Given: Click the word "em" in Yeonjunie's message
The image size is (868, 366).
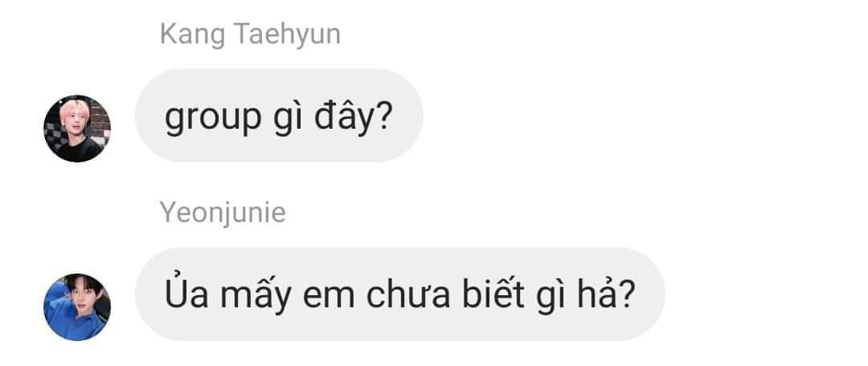Looking at the screenshot, I should 328,298.
